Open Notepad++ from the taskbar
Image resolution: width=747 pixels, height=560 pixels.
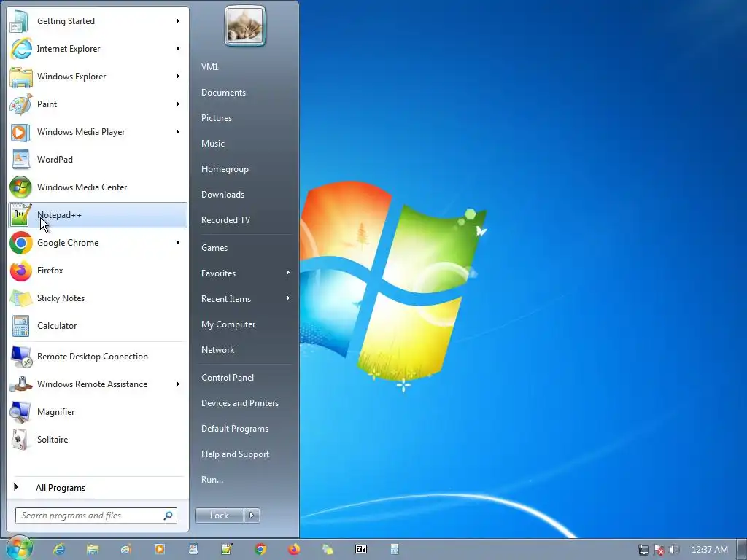click(x=227, y=550)
